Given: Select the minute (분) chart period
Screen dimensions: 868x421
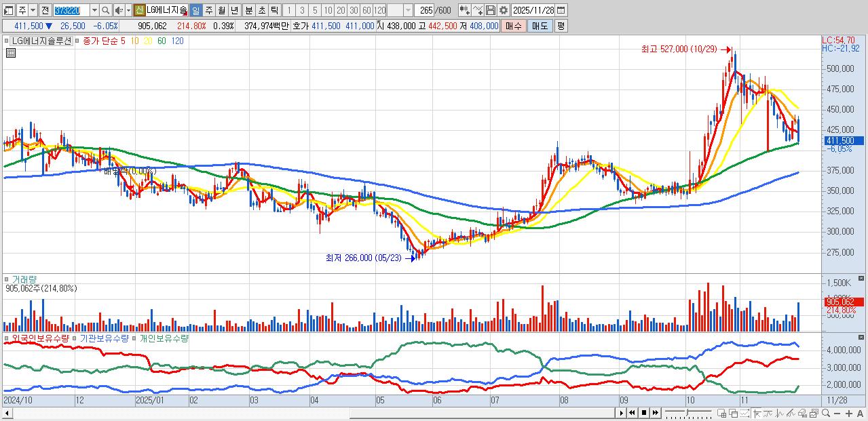Looking at the screenshot, I should tap(248, 10).
